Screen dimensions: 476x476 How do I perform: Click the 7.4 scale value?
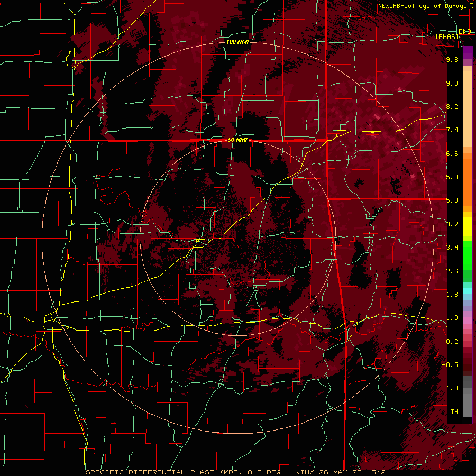(x=452, y=130)
